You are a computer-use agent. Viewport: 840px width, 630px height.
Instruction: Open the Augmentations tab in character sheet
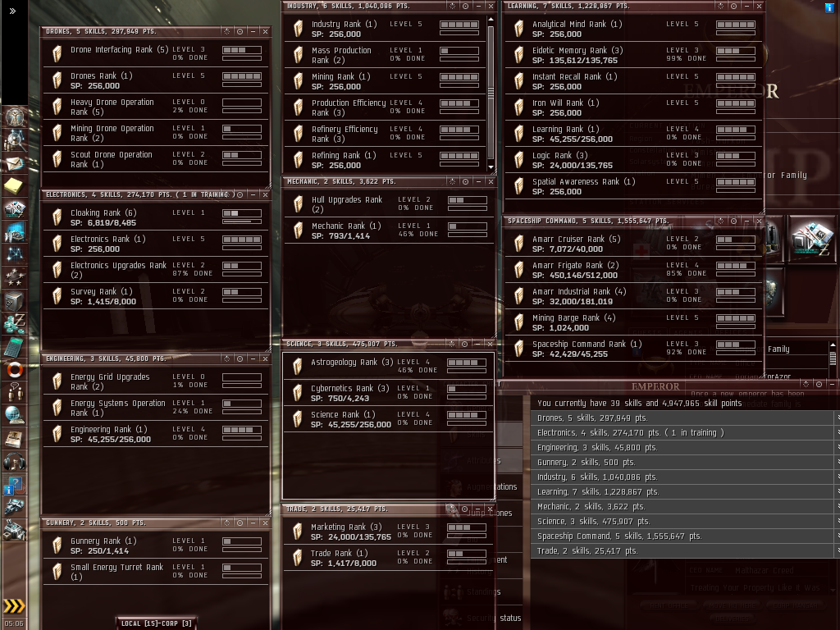[482, 487]
